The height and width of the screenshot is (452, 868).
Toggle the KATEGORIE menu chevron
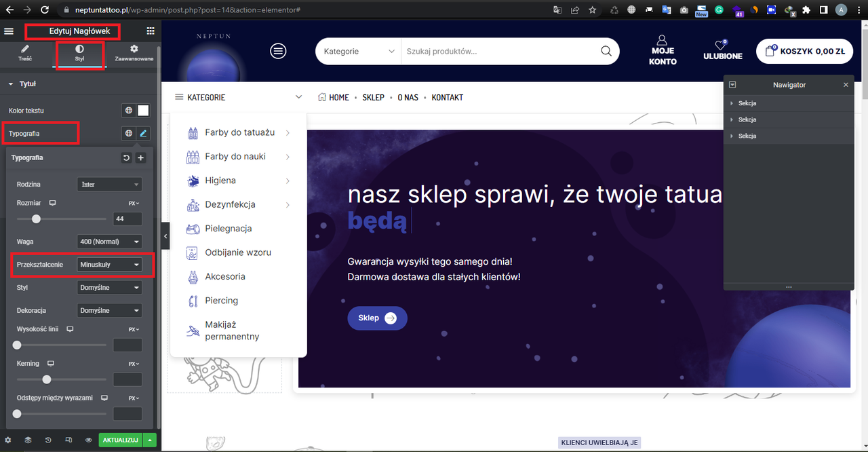click(x=299, y=98)
